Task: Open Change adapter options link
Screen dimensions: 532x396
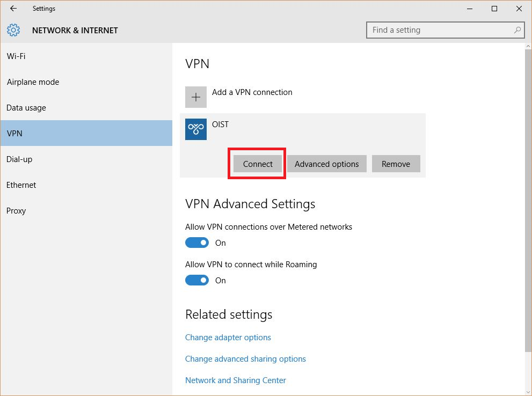Action: [228, 338]
